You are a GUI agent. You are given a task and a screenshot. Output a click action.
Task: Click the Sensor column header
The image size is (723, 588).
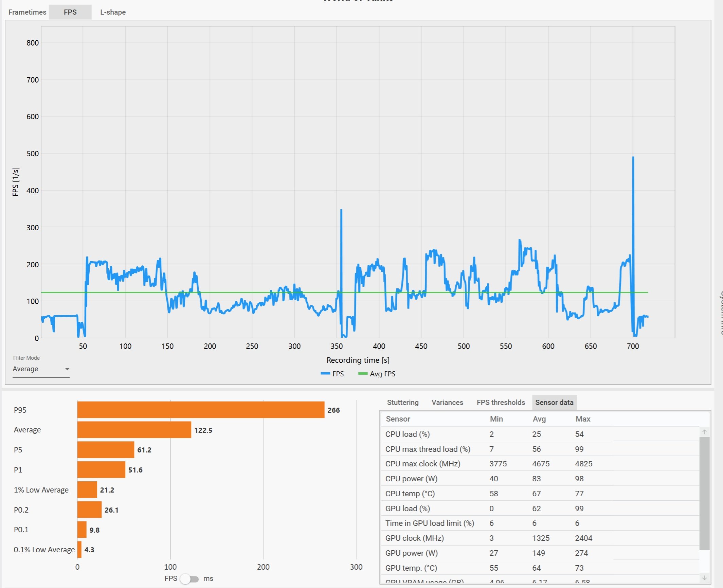[398, 419]
